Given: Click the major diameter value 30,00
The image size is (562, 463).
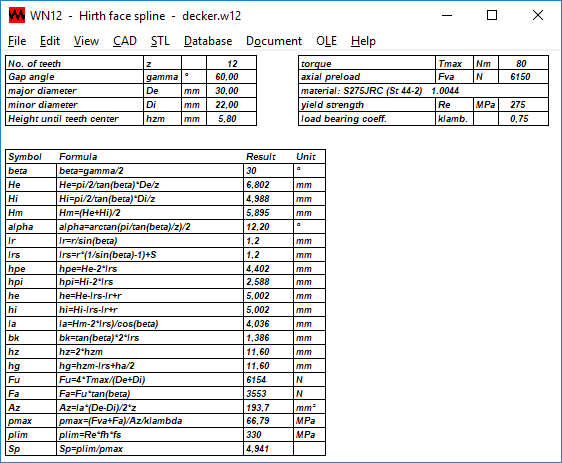Looking at the screenshot, I should coord(232,91).
